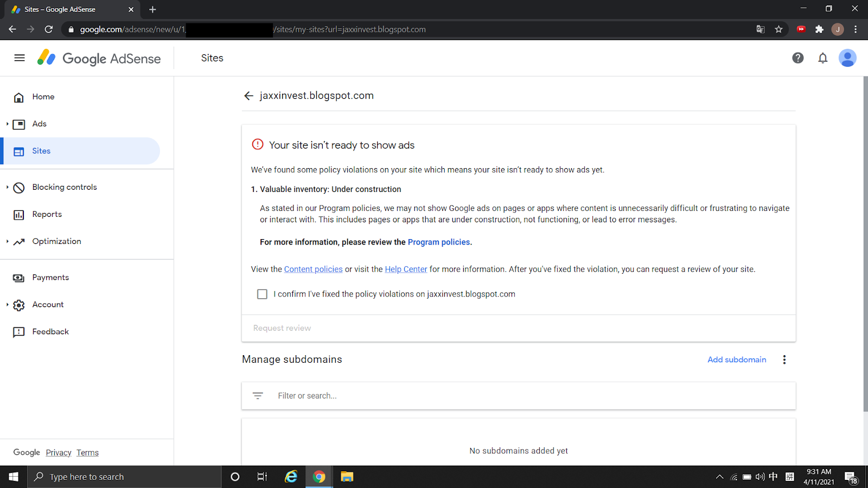Click the taskbar clock showing 9:31 AM
Image resolution: width=868 pixels, height=488 pixels.
point(819,477)
